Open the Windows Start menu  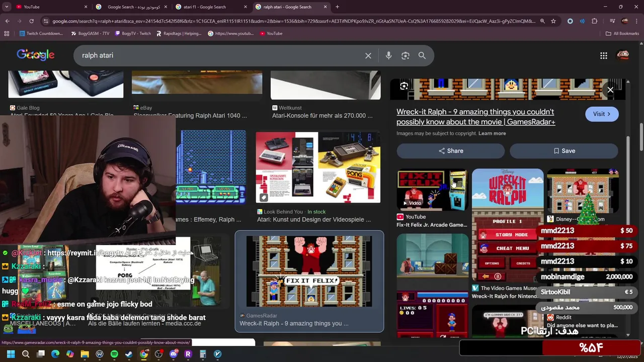tap(11, 354)
